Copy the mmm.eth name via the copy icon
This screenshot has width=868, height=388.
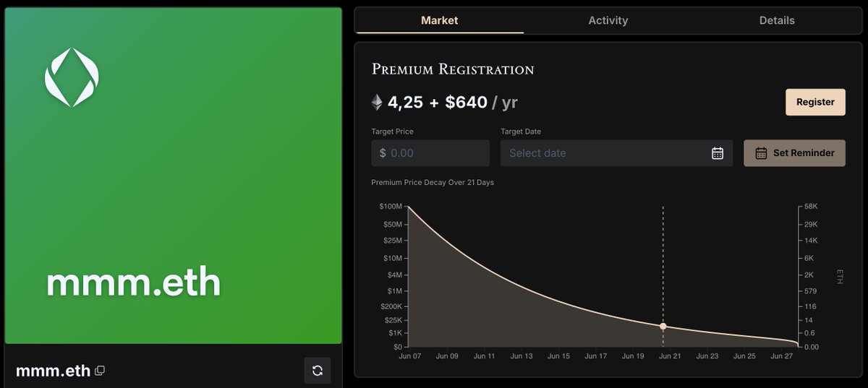point(100,371)
